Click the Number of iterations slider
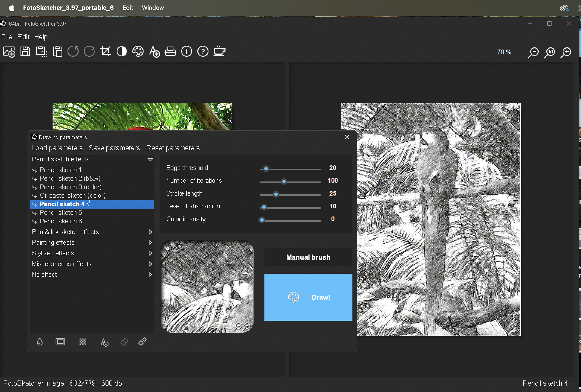Image resolution: width=581 pixels, height=392 pixels. 290,182
